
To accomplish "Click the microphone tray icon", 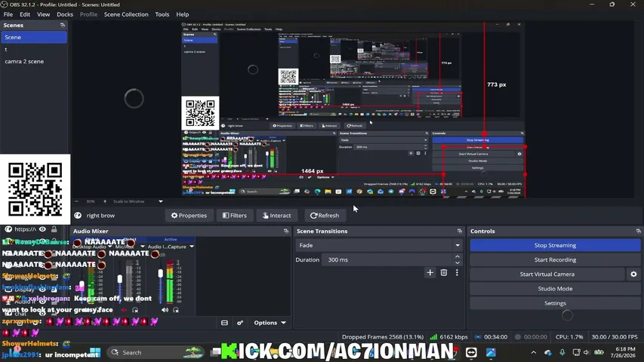I will [562, 352].
